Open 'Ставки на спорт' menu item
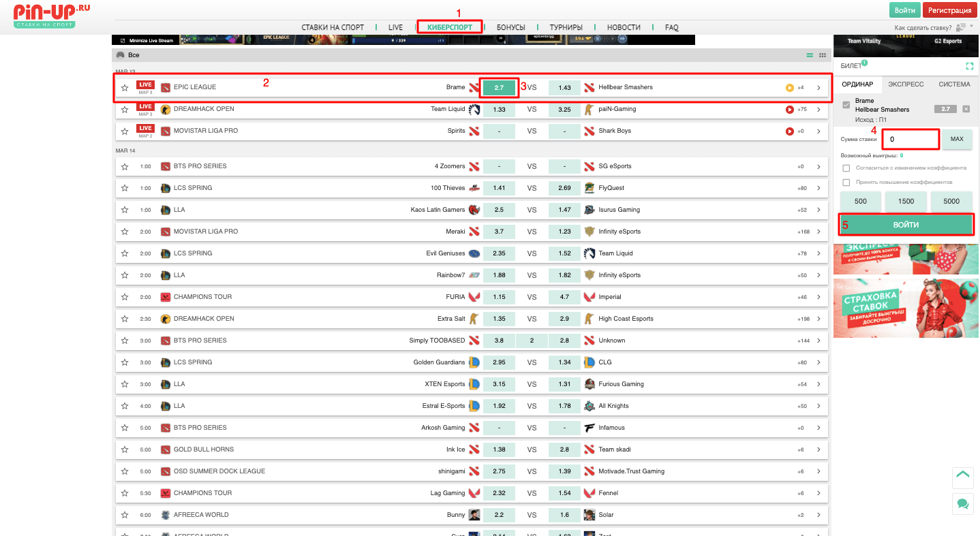The image size is (980, 536). 333,27
